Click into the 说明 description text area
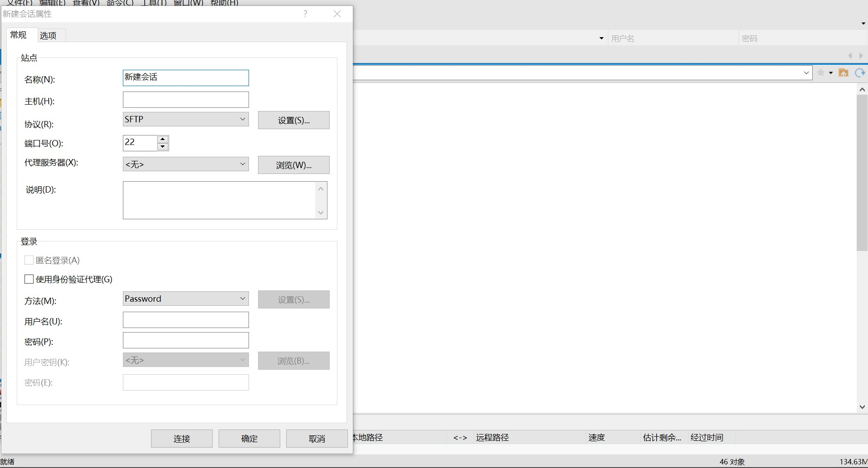Viewport: 868px width, 468px height. (x=219, y=200)
